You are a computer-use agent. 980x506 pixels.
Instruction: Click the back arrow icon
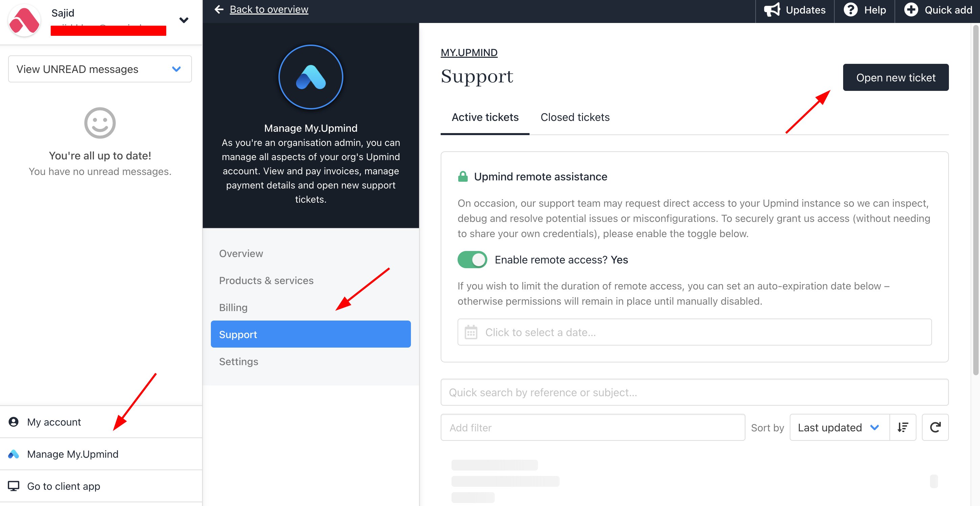tap(219, 9)
